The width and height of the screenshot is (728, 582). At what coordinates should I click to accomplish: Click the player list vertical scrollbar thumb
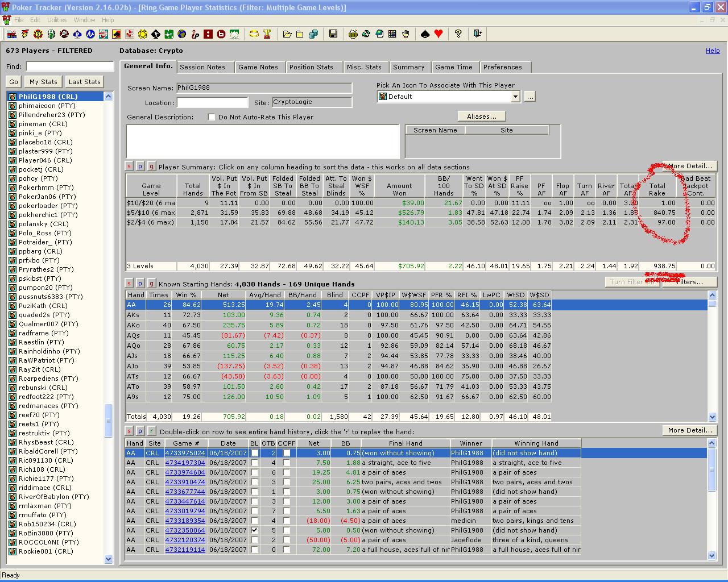point(108,420)
